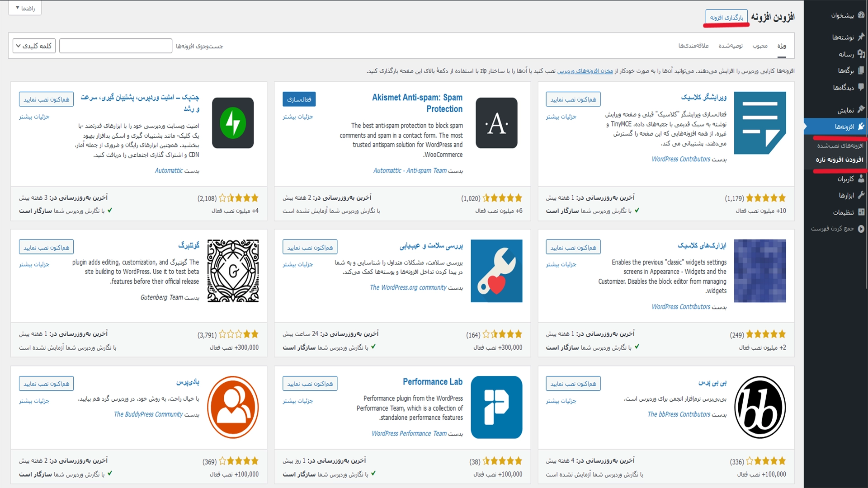Open جزئیات بیشتر for Performance Lab

pyautogui.click(x=298, y=401)
